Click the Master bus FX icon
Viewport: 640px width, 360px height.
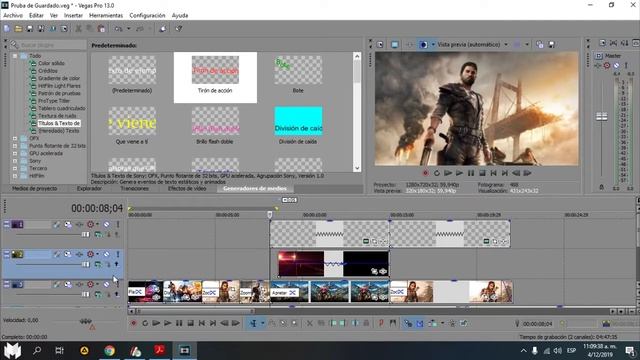(598, 65)
